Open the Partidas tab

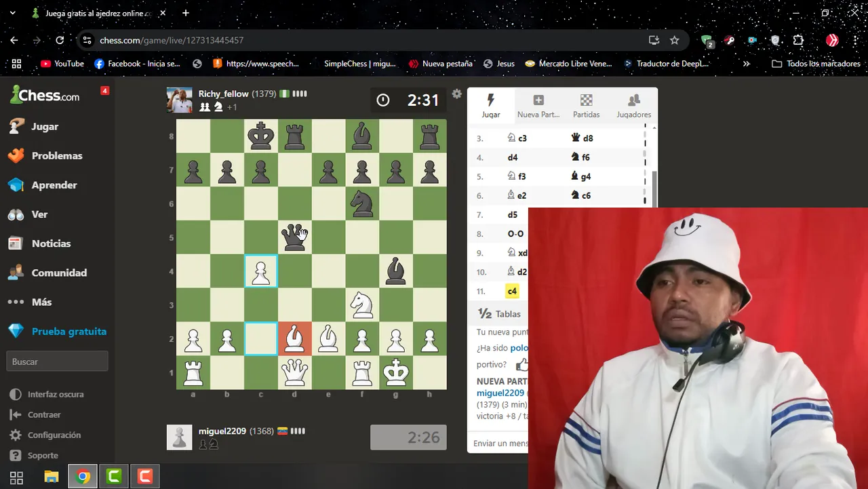(x=587, y=106)
